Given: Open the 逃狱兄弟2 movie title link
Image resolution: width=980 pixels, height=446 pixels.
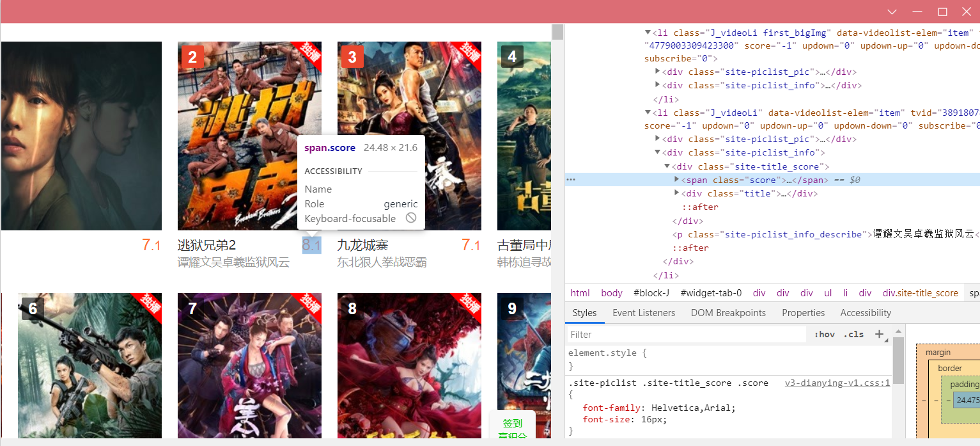Looking at the screenshot, I should point(206,246).
